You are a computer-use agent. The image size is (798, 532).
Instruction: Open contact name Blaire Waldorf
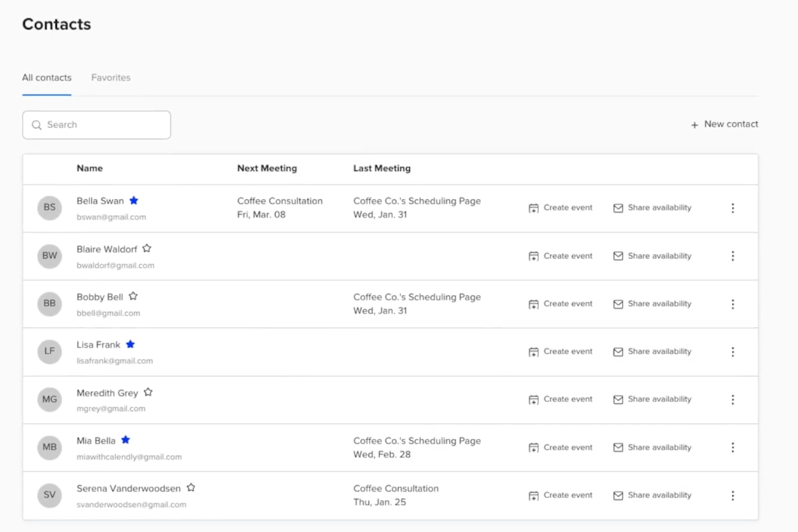click(107, 249)
